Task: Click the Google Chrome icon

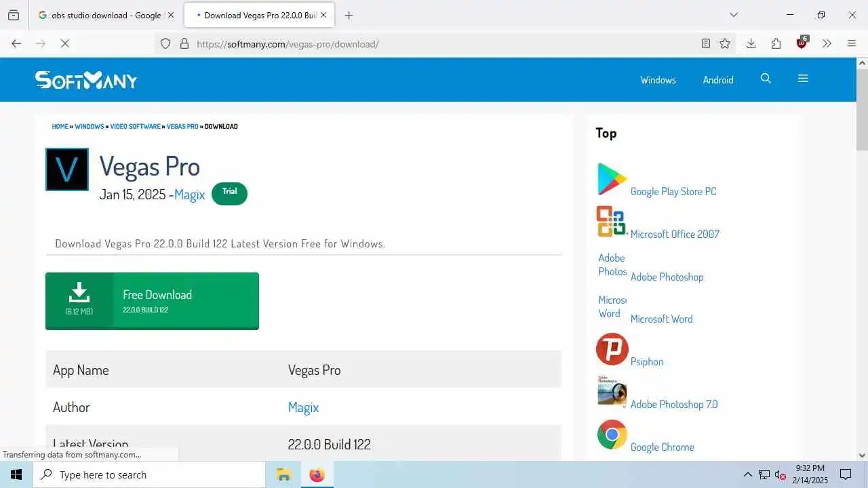Action: (612, 434)
